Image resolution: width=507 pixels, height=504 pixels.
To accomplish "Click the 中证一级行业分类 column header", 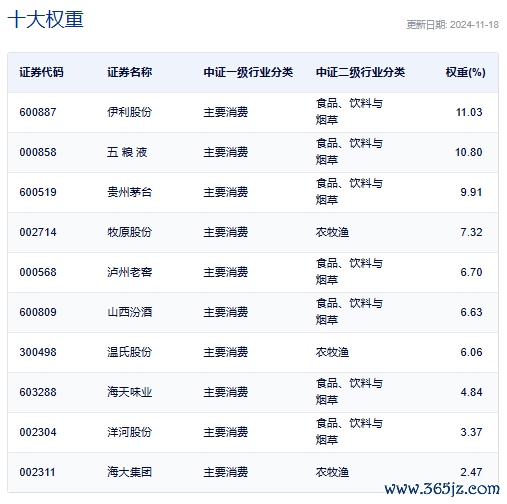I will pos(248,72).
